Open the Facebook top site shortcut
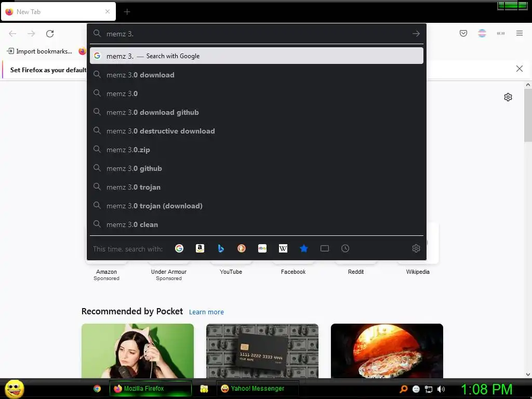The image size is (532, 399). [x=293, y=272]
